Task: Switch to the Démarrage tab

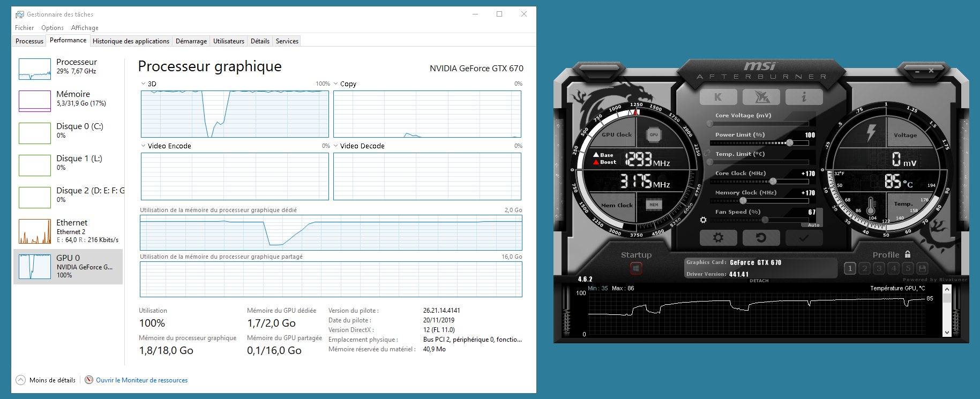Action: pos(191,41)
